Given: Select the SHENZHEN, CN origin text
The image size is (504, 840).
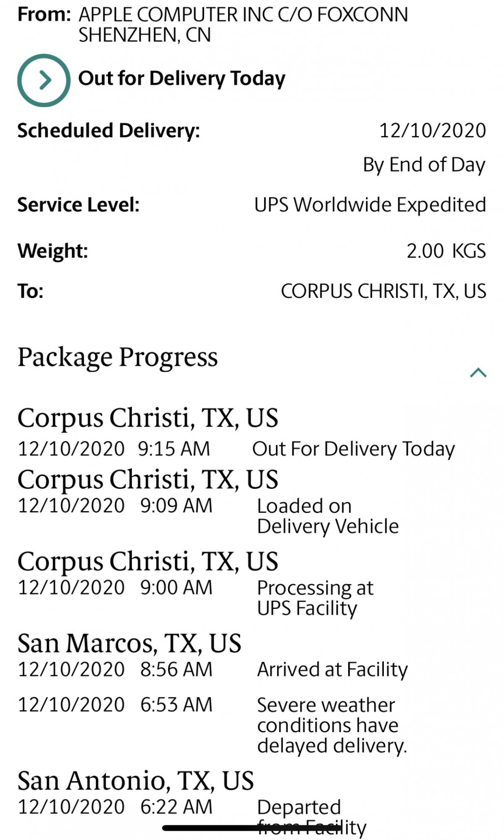Looking at the screenshot, I should pos(144,35).
